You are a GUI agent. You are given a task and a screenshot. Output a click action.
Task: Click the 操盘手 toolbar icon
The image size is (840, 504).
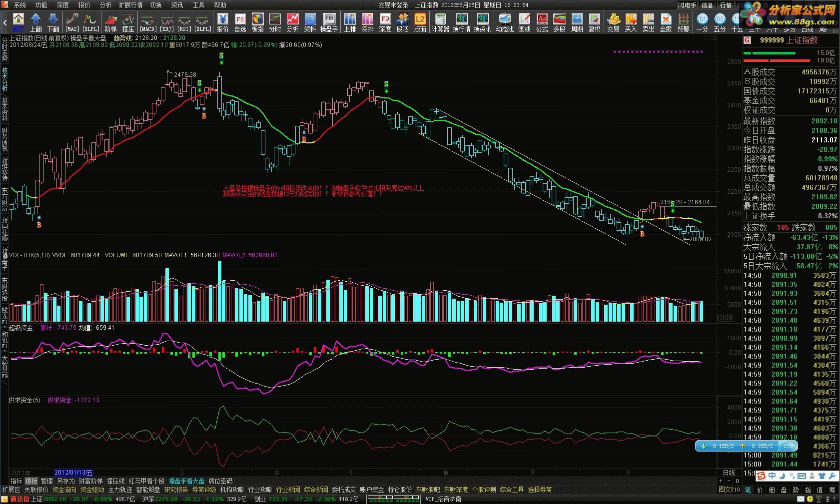click(x=329, y=22)
